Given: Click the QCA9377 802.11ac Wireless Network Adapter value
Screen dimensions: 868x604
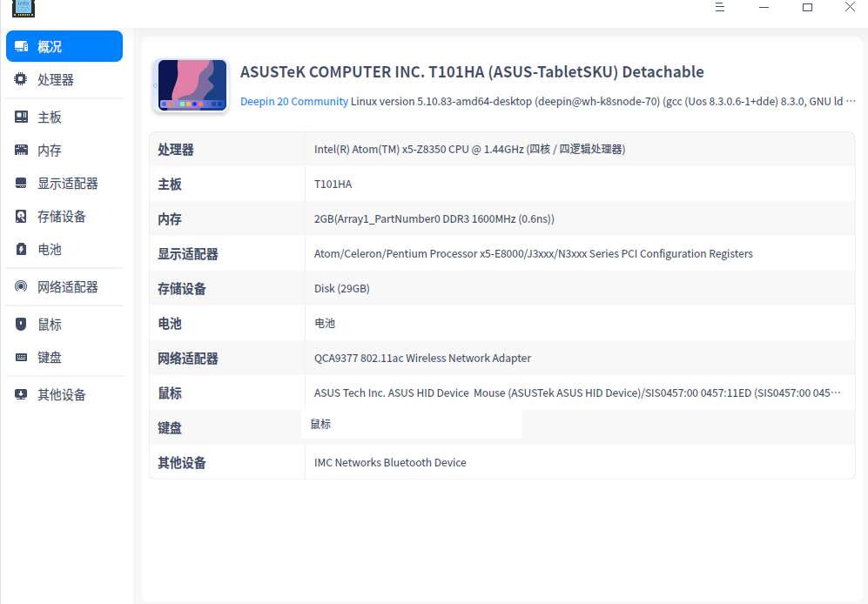Looking at the screenshot, I should click(422, 359).
